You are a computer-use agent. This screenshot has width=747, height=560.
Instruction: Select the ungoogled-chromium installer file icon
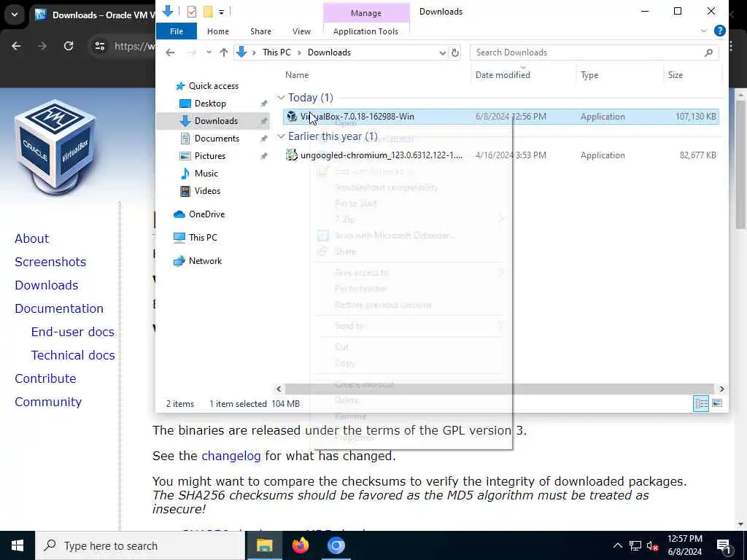292,155
